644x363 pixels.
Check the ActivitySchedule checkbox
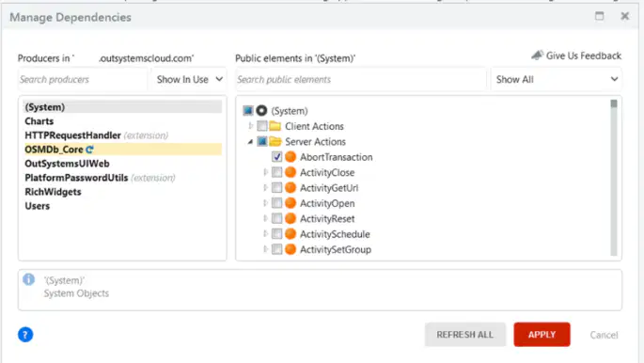pyautogui.click(x=276, y=233)
